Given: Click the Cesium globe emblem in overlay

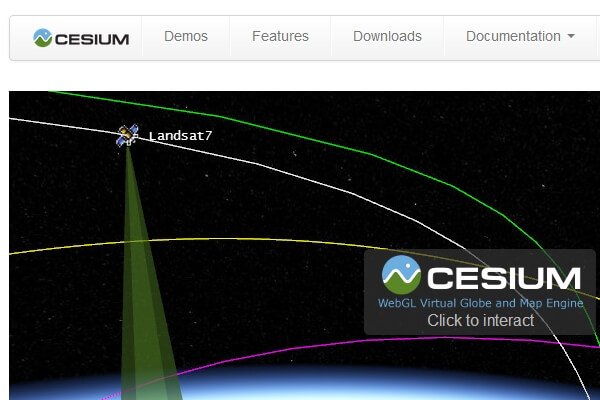Looking at the screenshot, I should [401, 275].
